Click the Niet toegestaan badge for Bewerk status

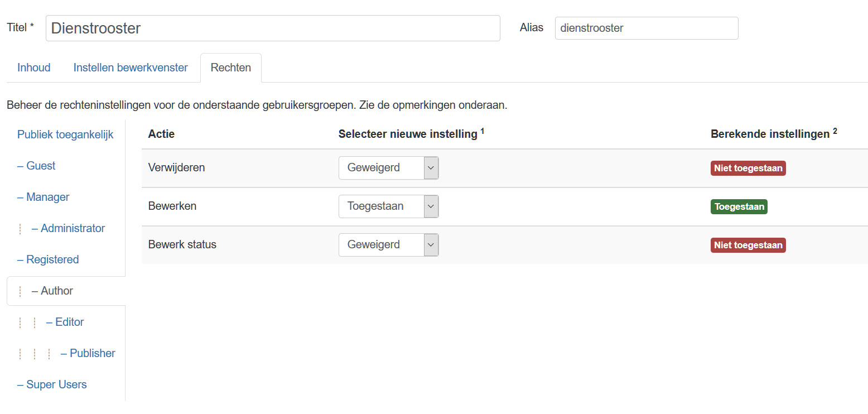click(748, 245)
